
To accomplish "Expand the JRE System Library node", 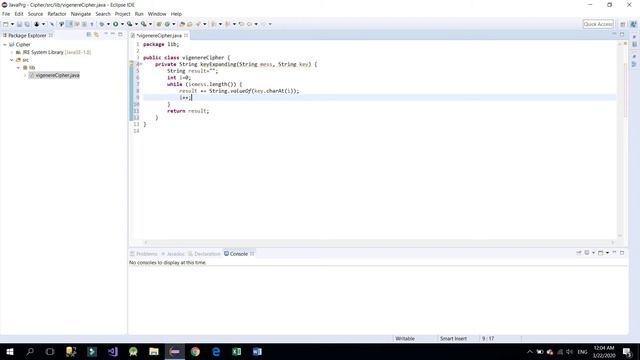I will [x=12, y=52].
